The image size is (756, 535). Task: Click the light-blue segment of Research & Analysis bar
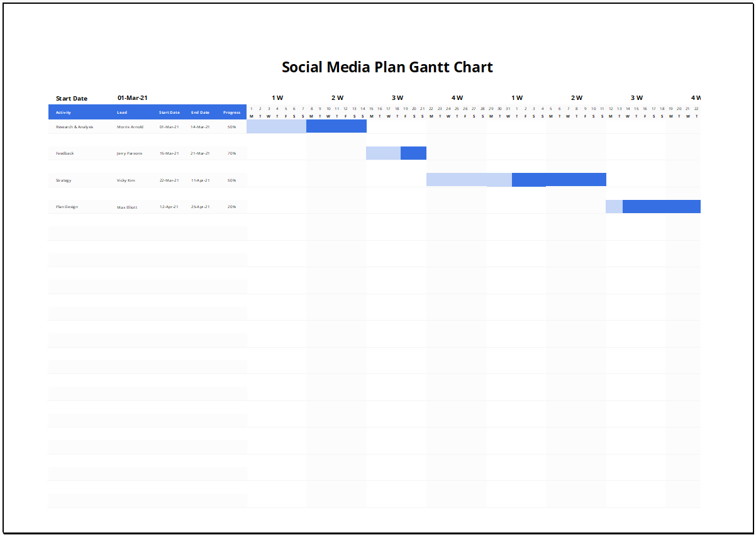pos(276,126)
